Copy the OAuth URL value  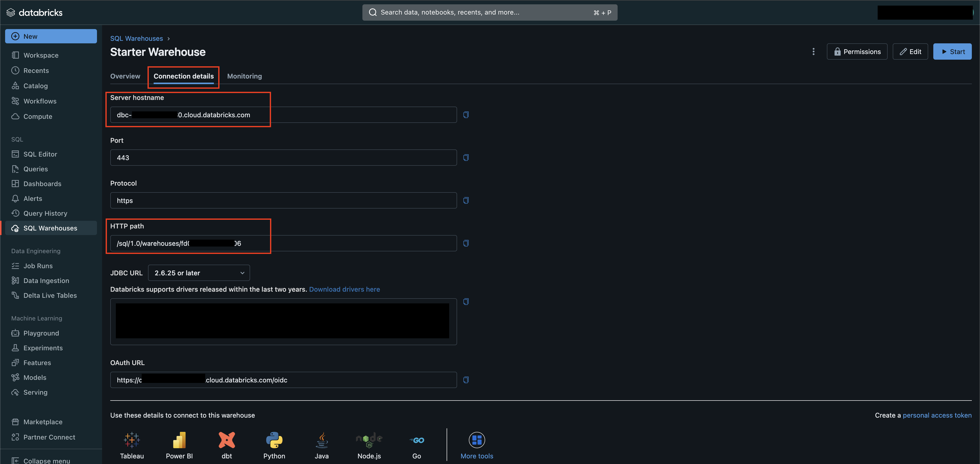click(466, 380)
